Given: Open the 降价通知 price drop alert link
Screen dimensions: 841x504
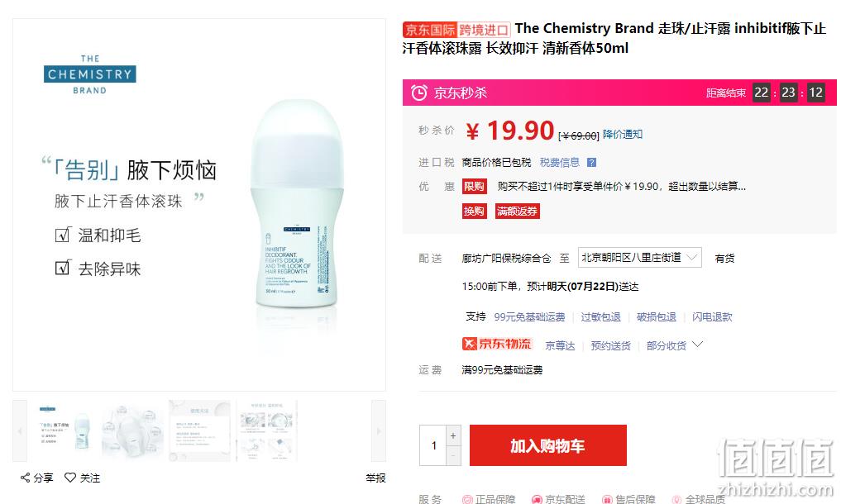Looking at the screenshot, I should tap(623, 134).
